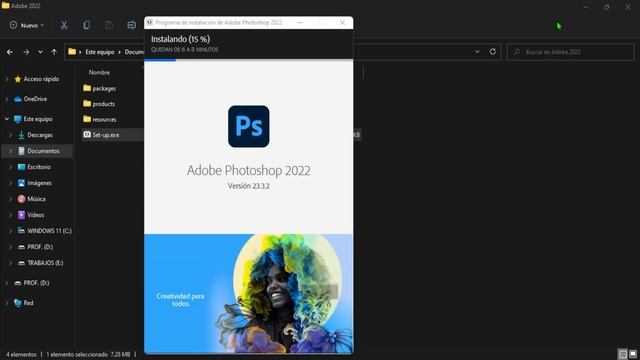The image size is (640, 360).
Task: Sort by the Nombre column header
Action: [x=99, y=72]
